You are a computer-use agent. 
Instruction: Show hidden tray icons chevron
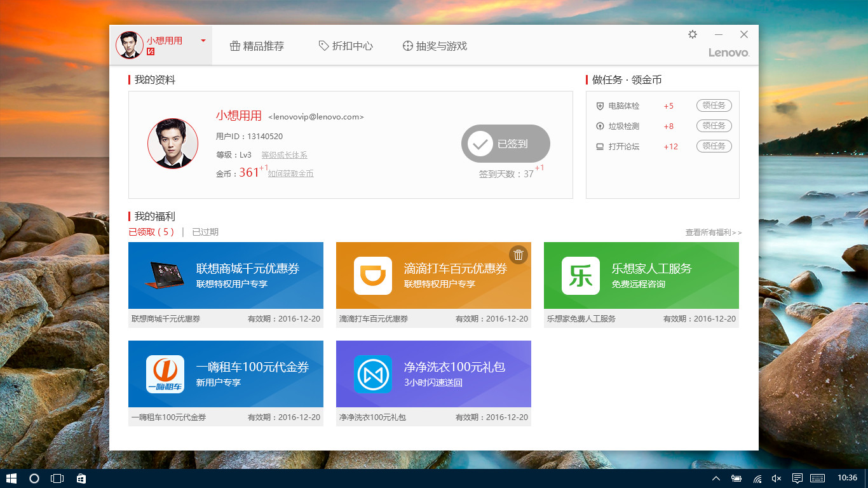click(x=716, y=478)
